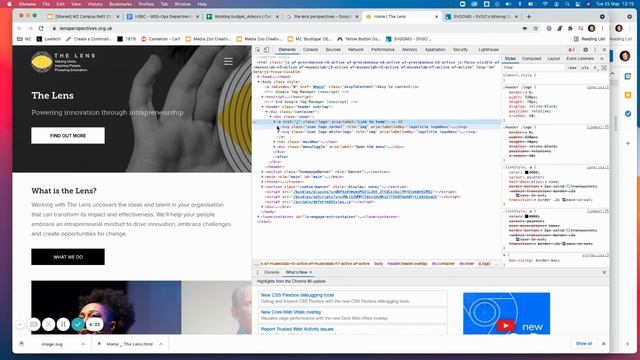Collapse the div class container node
Screen dimensions: 640x360
pyautogui.click(x=266, y=111)
